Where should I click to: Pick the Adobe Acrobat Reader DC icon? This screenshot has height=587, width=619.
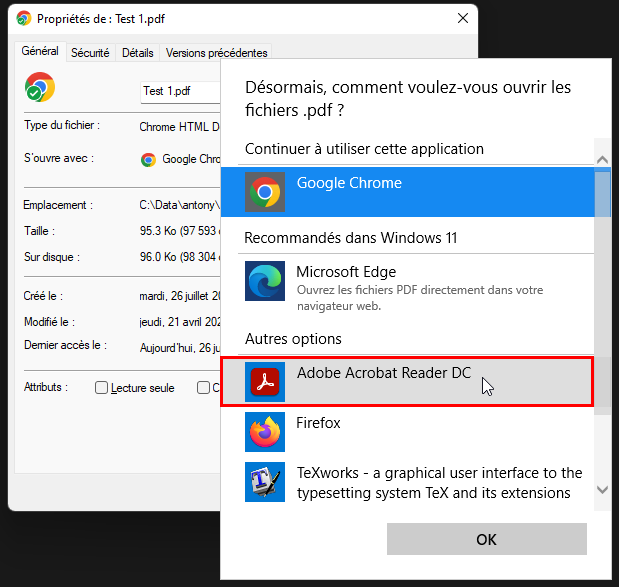(x=265, y=381)
